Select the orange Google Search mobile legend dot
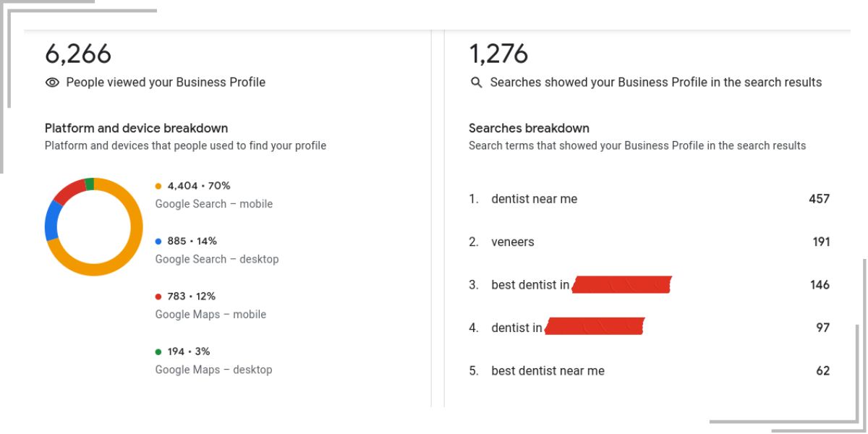This screenshot has width=868, height=434. coord(158,186)
